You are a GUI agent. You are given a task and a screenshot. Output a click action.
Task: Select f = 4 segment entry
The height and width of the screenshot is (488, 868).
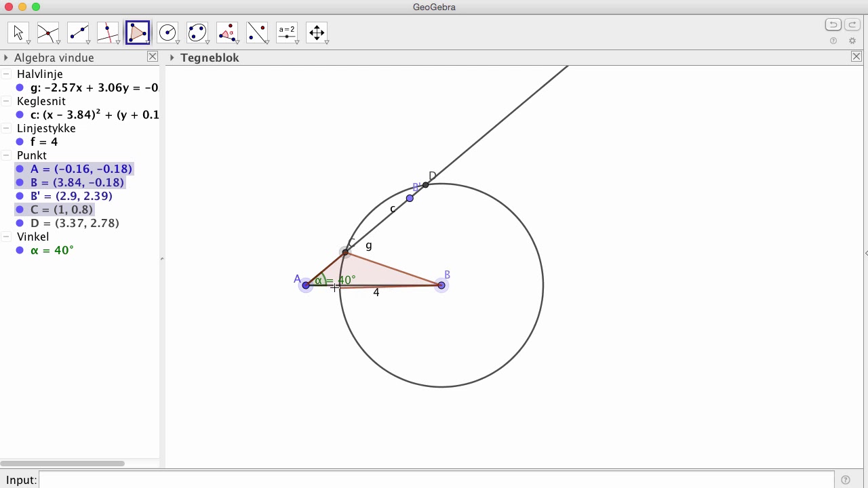pos(44,142)
